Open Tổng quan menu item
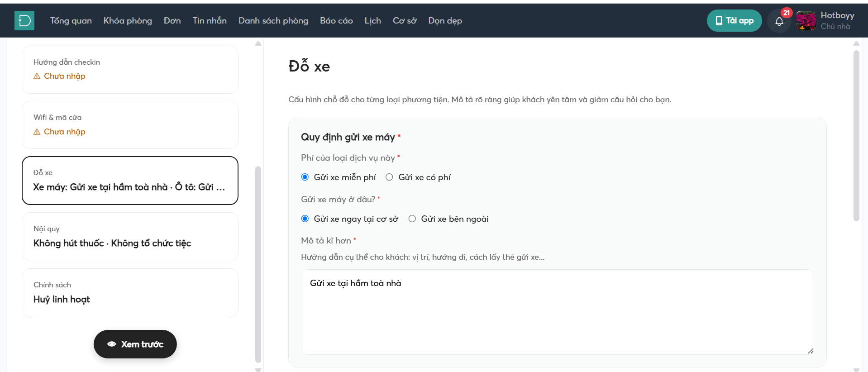The width and height of the screenshot is (868, 372). 71,21
